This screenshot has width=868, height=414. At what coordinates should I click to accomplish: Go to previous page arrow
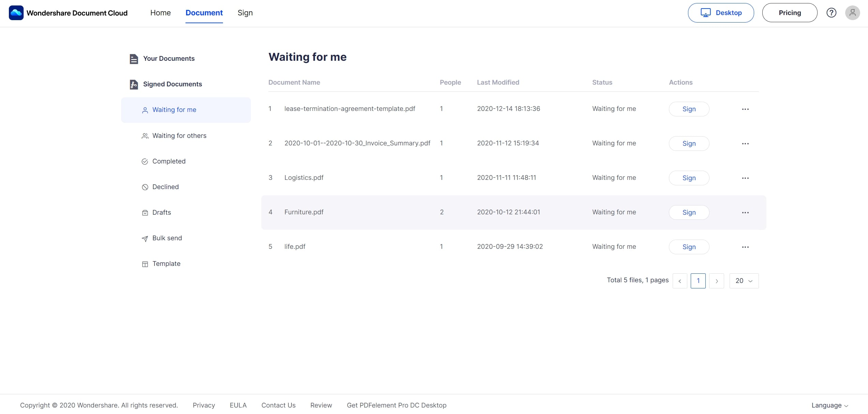(680, 281)
